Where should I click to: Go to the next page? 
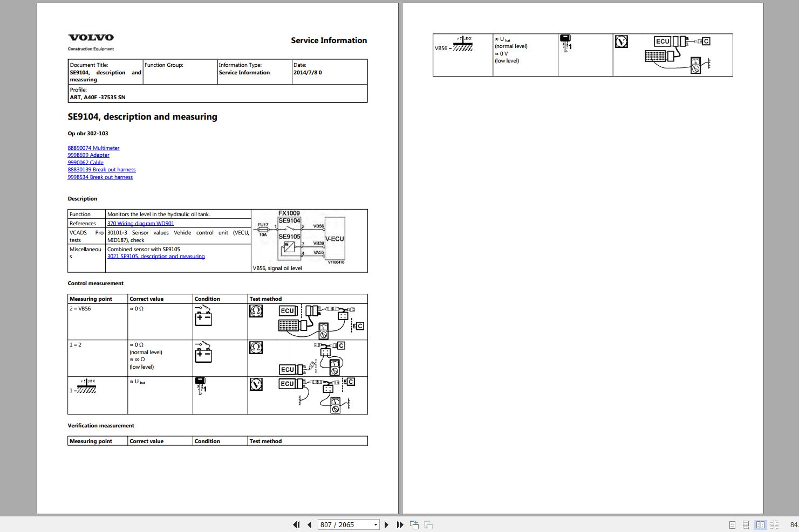pyautogui.click(x=386, y=524)
